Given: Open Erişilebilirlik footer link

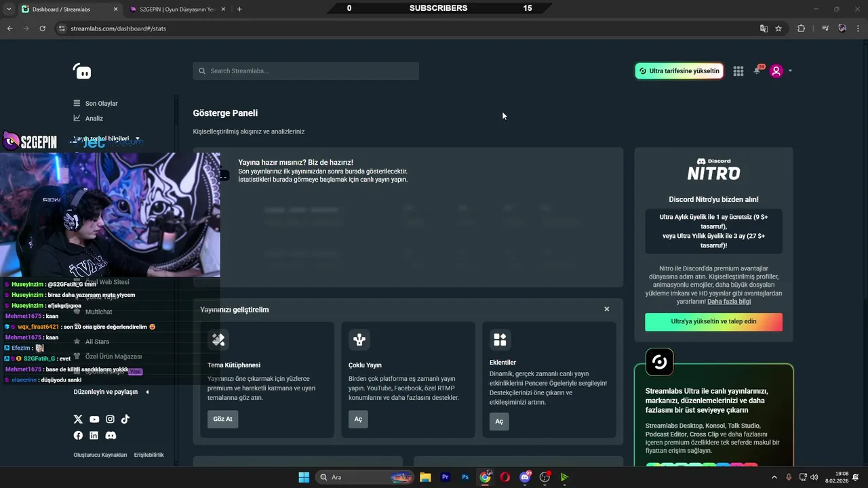Looking at the screenshot, I should point(149,455).
